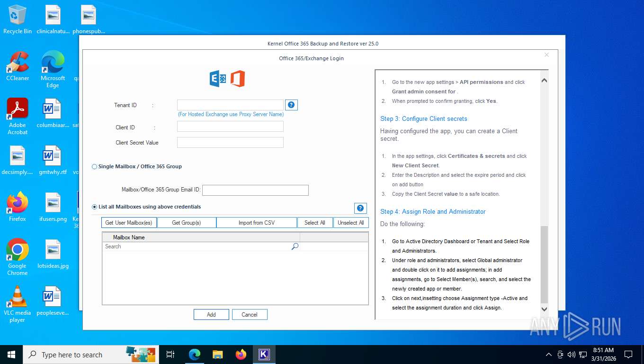644x364 pixels.
Task: Click Get User Mailbox(es) button
Action: [x=129, y=223]
